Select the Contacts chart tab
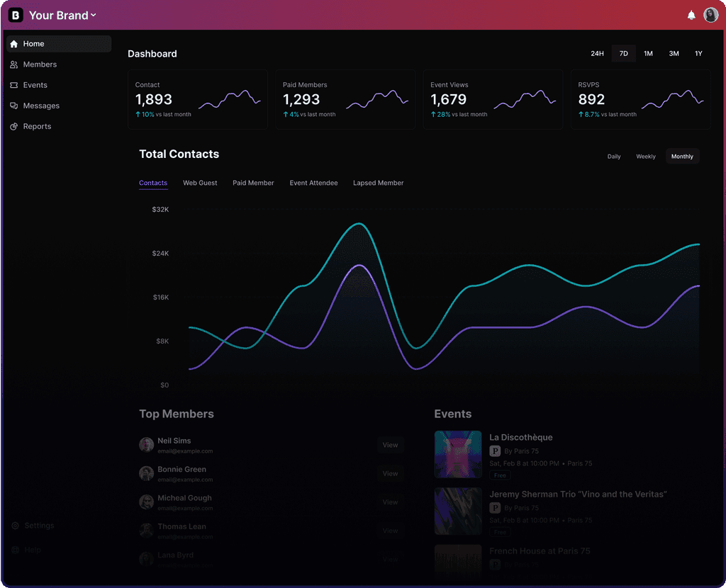 point(153,183)
